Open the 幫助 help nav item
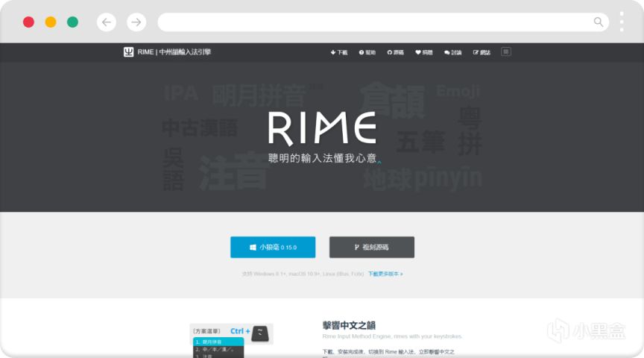The image size is (644, 358). click(367, 52)
